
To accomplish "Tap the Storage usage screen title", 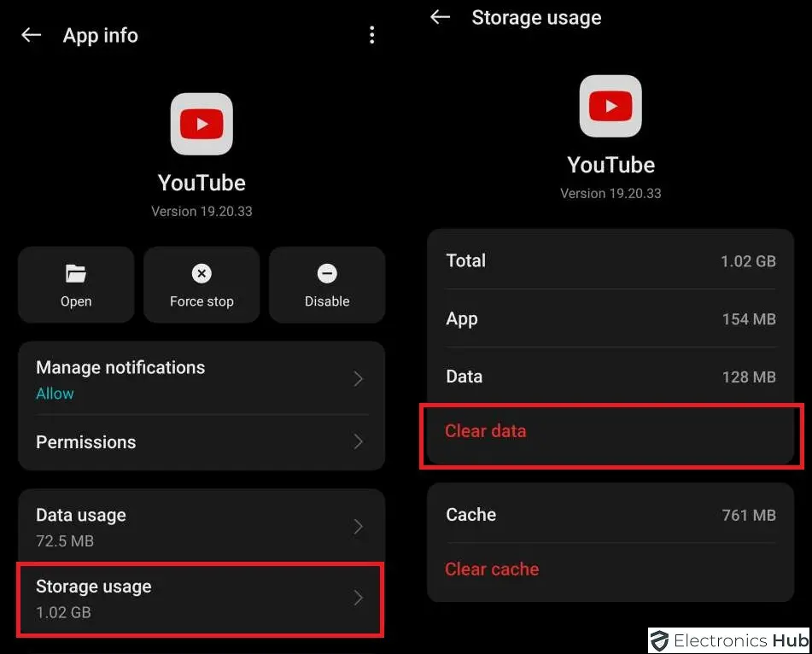I will pyautogui.click(x=536, y=18).
